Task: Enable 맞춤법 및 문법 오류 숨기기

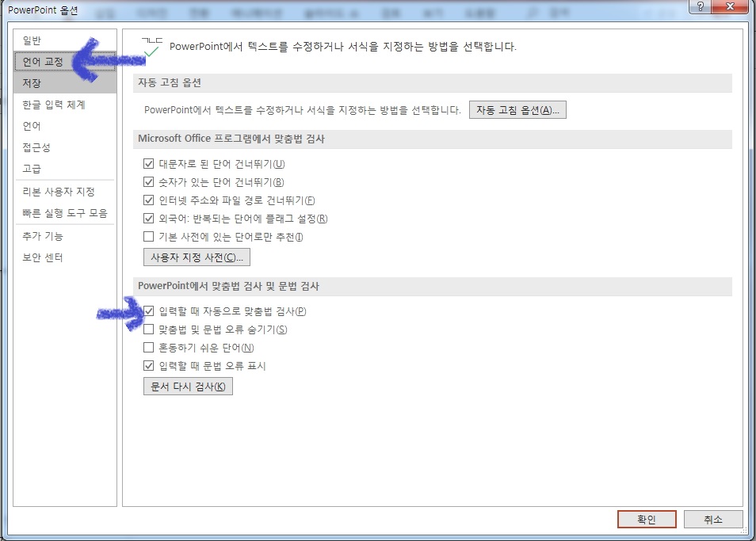Action: pyautogui.click(x=148, y=330)
